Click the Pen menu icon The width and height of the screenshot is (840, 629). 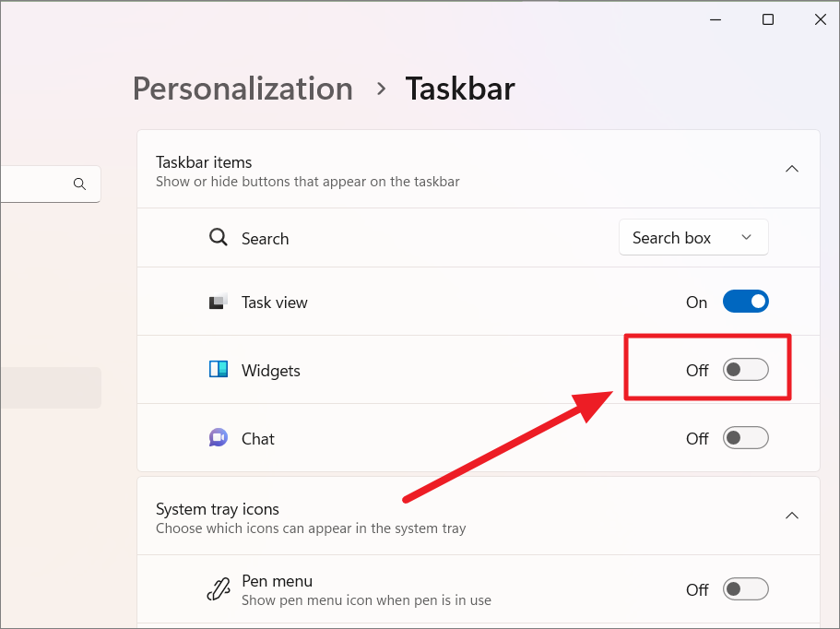(219, 589)
